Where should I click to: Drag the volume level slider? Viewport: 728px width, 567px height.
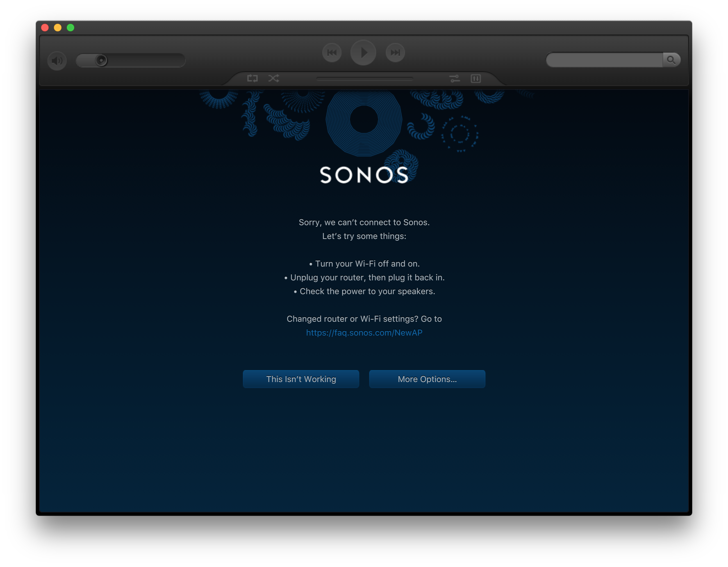[x=102, y=59]
